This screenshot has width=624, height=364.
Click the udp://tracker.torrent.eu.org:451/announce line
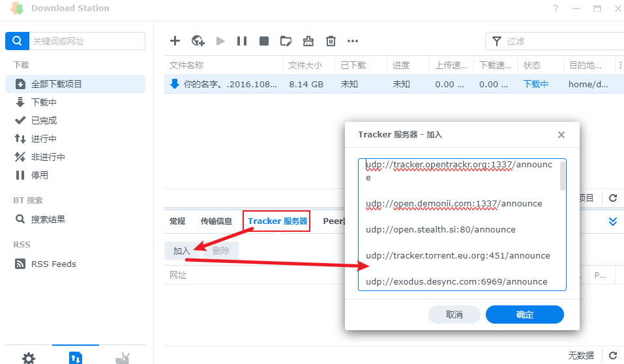tap(458, 255)
